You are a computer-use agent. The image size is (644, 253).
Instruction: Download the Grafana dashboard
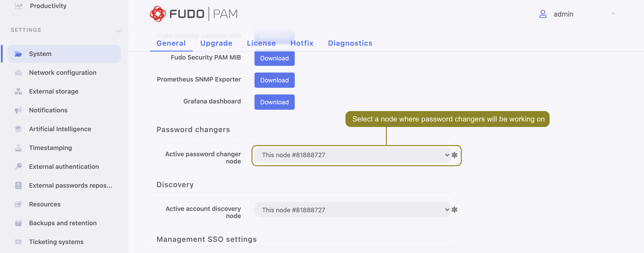point(274,102)
